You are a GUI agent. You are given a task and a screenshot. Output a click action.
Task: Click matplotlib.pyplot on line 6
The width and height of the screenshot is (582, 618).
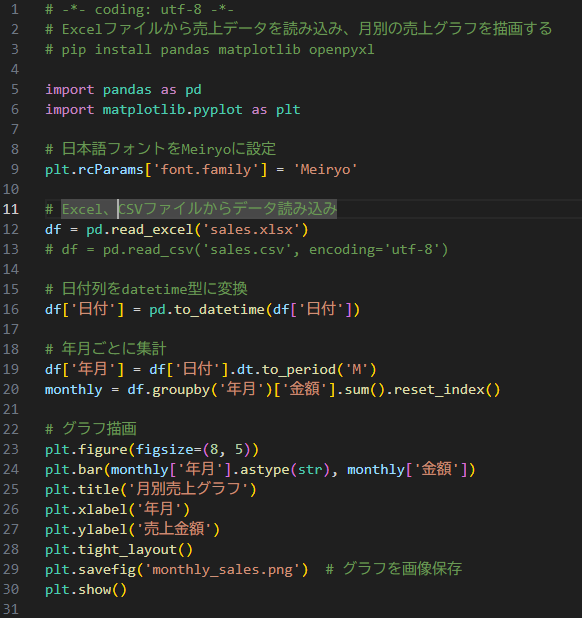[x=173, y=109]
